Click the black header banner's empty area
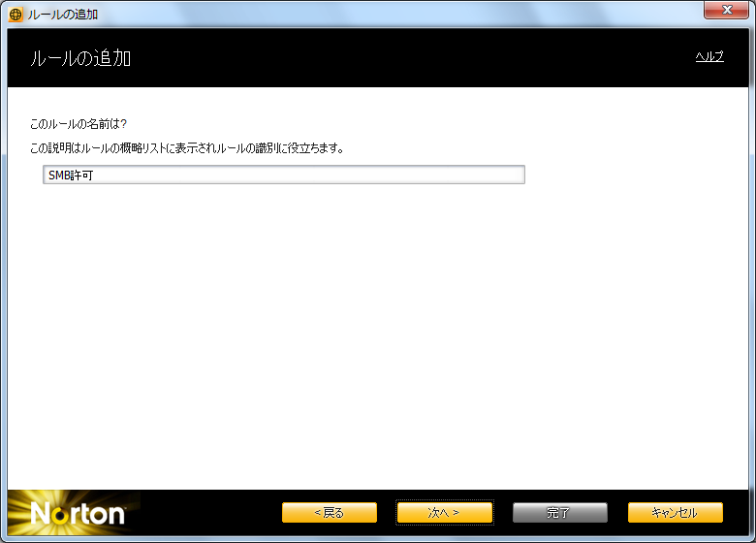 pos(407,58)
